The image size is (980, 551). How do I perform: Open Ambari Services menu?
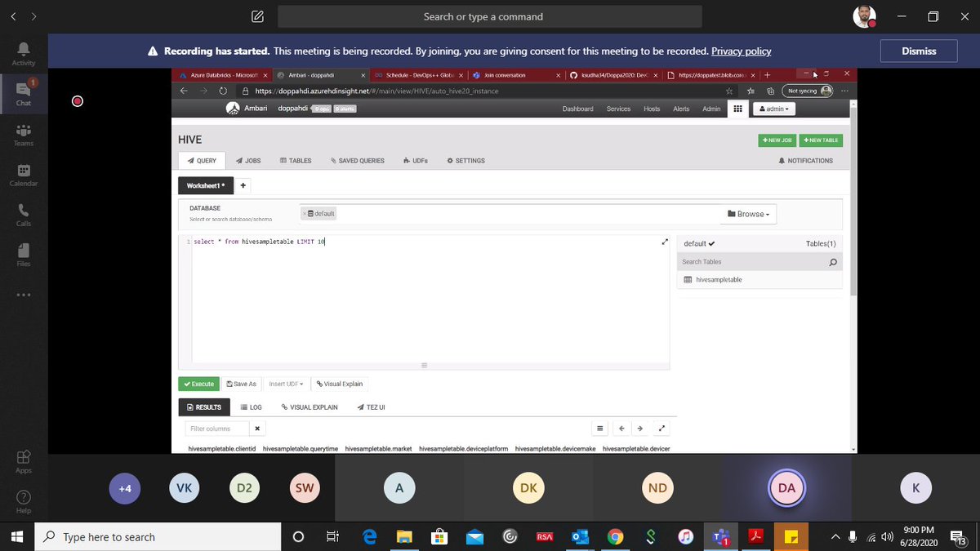(618, 109)
